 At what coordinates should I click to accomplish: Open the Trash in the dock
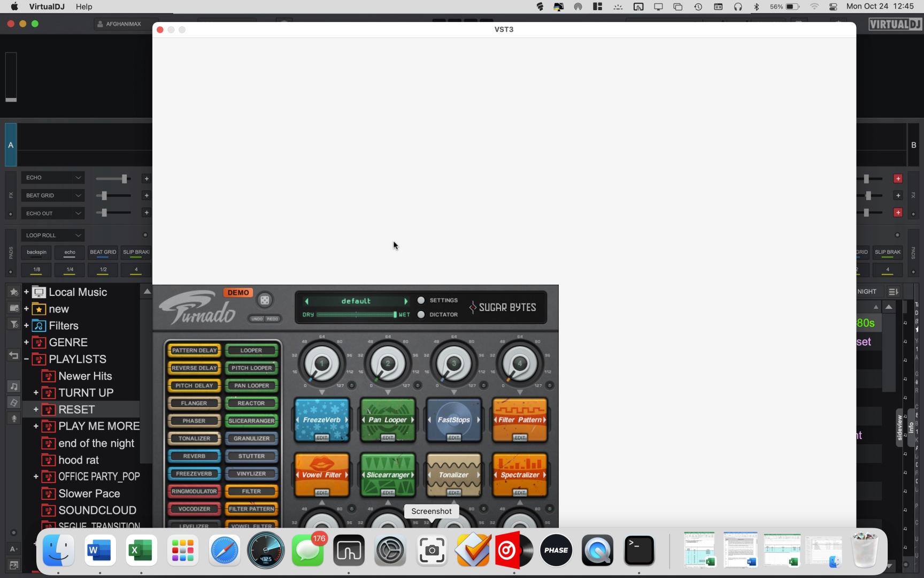[x=865, y=550]
